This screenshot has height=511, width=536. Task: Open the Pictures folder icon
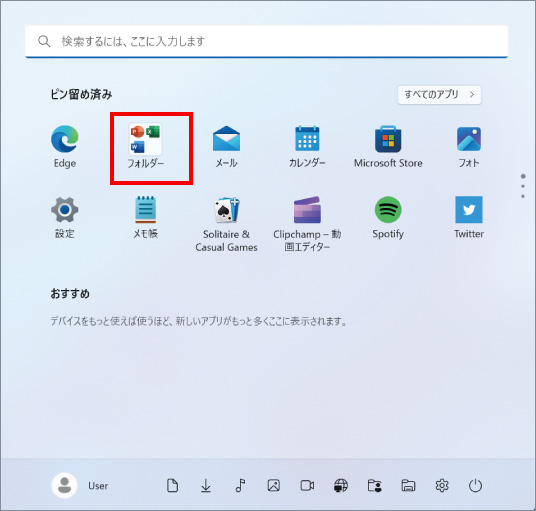[273, 485]
